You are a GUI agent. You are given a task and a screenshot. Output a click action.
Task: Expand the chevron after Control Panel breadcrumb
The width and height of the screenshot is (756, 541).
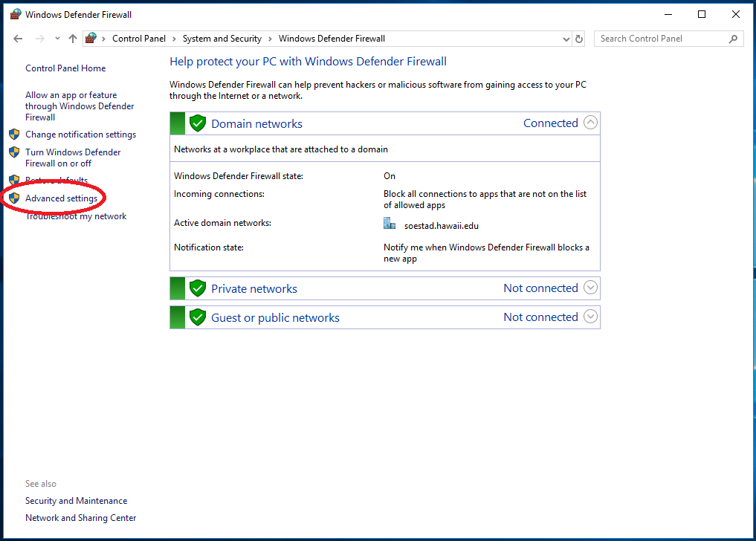pyautogui.click(x=174, y=39)
